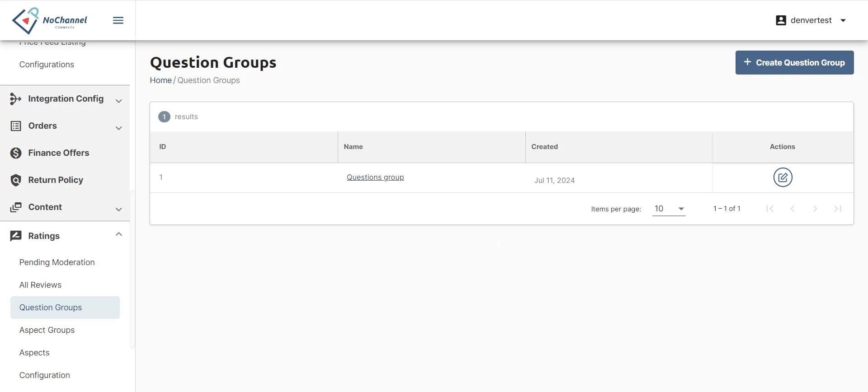
Task: Expand the Orders menu chevron
Action: (x=119, y=128)
